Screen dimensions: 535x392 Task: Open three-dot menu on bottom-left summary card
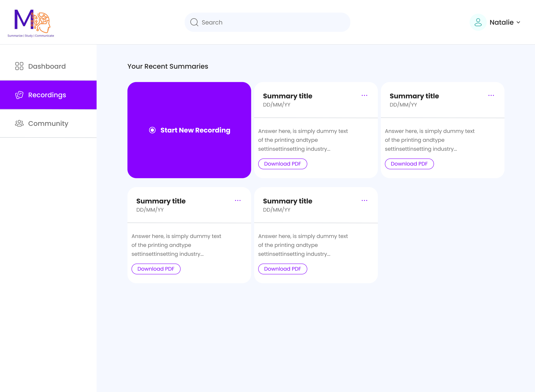[x=238, y=201]
